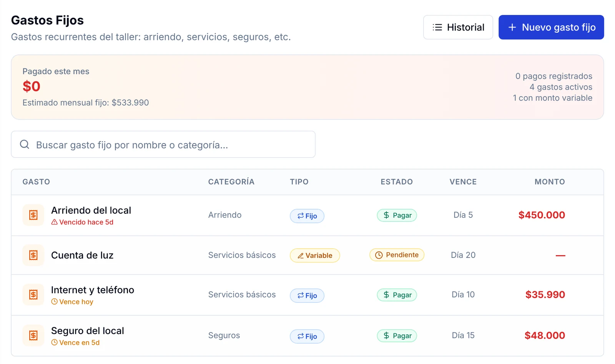The image size is (615, 364).
Task: Click the receipt icon for Internet y teléfono
Action: pos(33,295)
